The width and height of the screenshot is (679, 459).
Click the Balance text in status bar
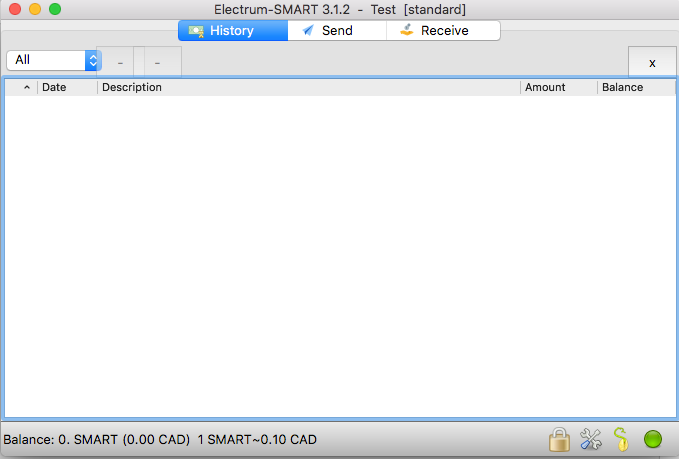tap(160, 440)
